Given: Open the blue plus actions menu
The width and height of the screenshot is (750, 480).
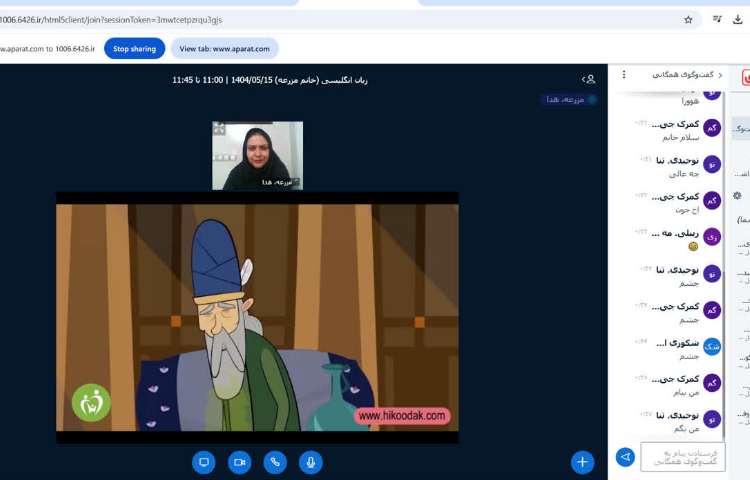Looking at the screenshot, I should (x=582, y=462).
